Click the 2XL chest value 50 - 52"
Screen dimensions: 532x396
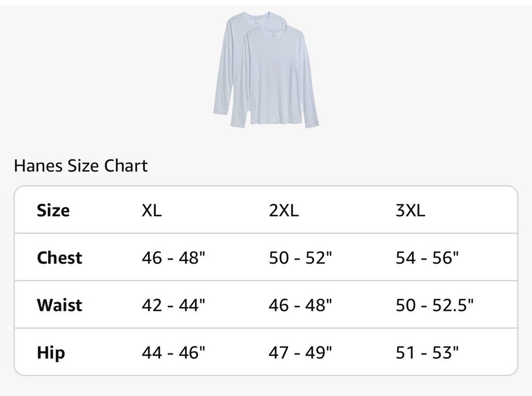coord(301,258)
